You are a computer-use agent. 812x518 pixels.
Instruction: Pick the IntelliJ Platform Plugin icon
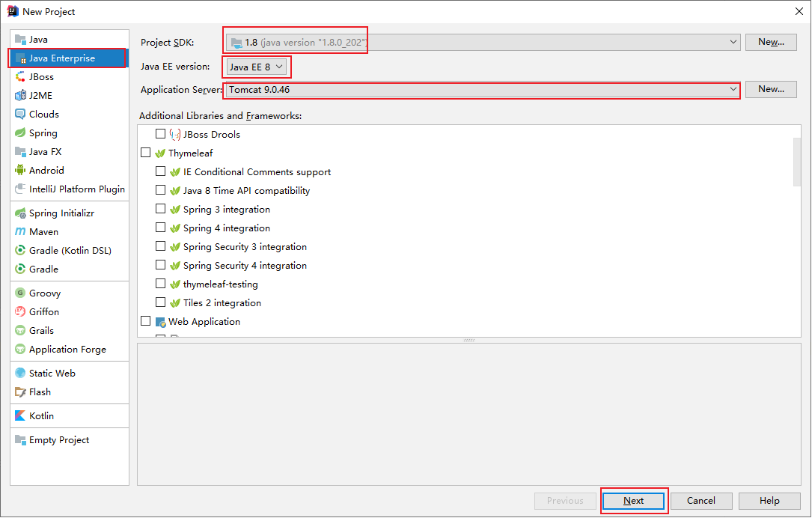20,189
